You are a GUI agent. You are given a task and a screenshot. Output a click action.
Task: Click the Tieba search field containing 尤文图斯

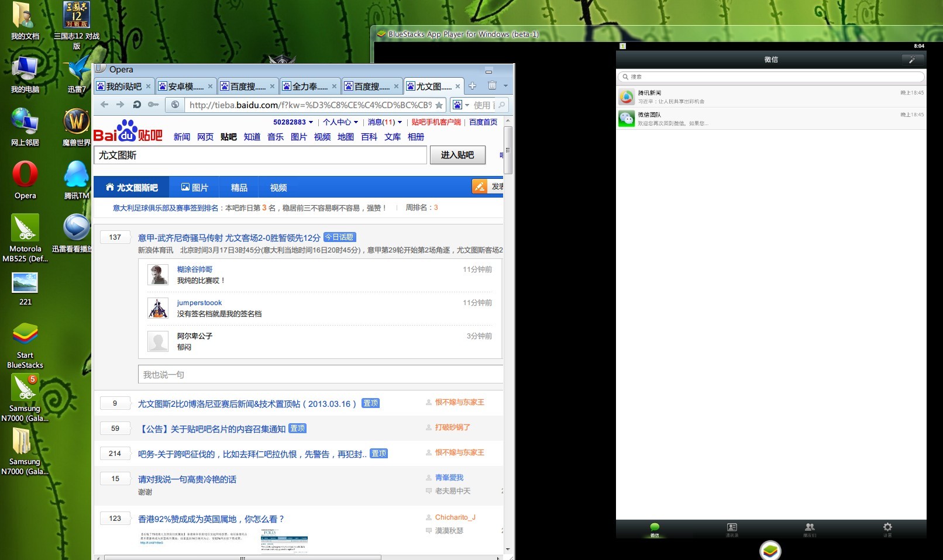click(x=260, y=155)
